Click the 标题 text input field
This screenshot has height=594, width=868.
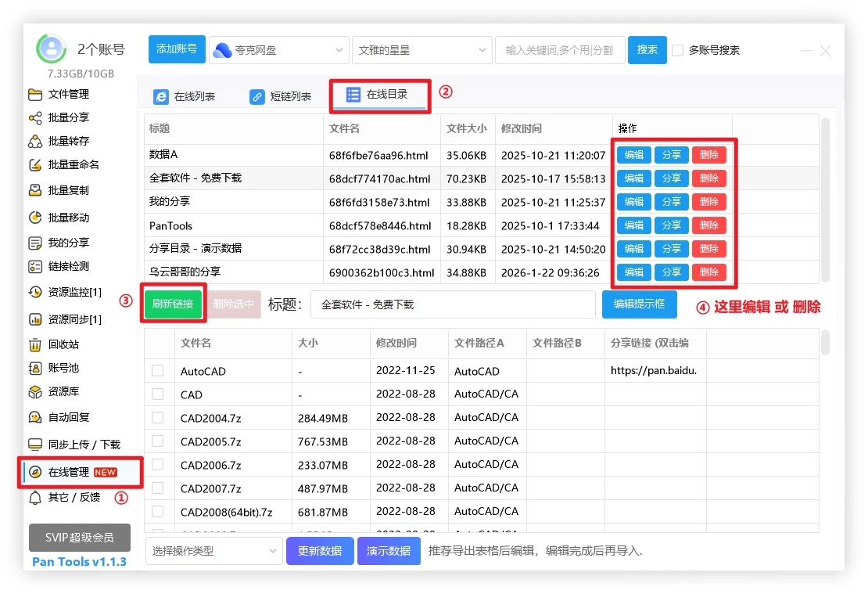click(453, 304)
